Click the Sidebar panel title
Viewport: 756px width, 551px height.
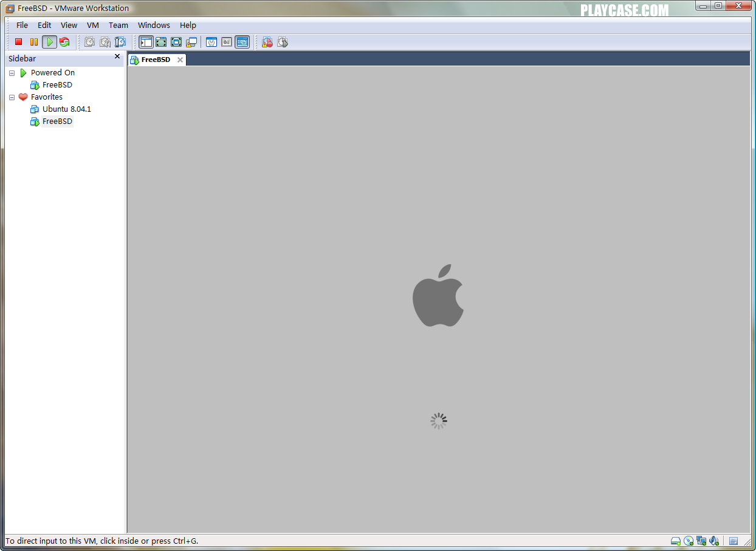[x=22, y=58]
